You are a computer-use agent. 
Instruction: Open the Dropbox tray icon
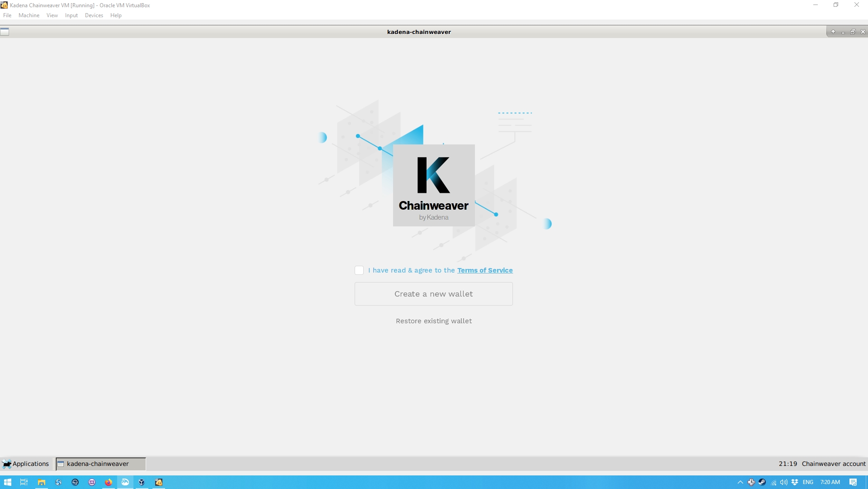pos(795,482)
